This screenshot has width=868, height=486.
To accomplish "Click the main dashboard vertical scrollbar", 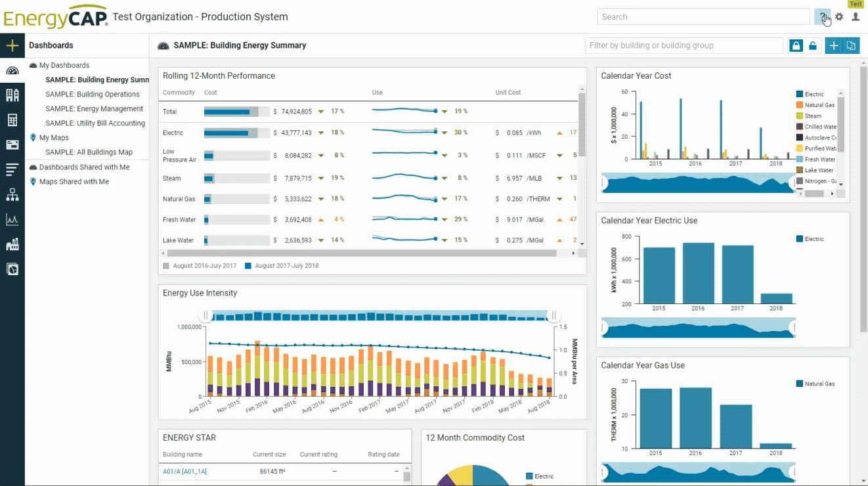I will click(863, 199).
